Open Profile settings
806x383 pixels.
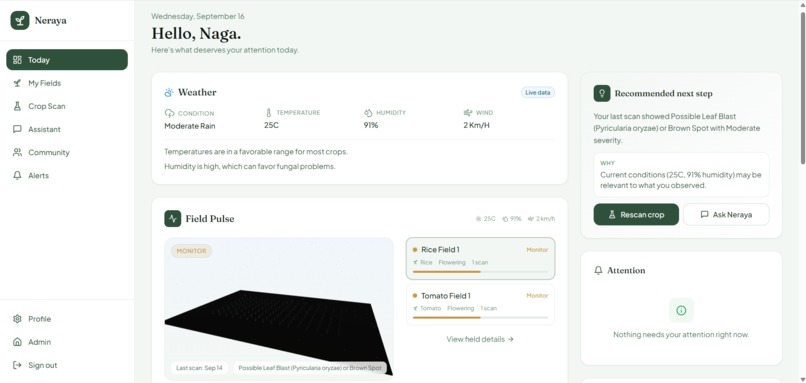pos(67,319)
